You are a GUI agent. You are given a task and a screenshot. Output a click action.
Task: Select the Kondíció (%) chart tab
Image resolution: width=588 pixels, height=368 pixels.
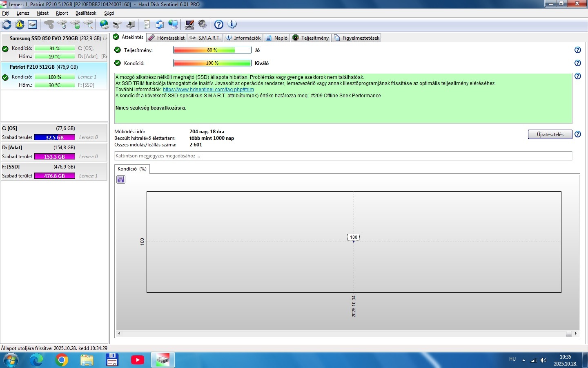pos(132,169)
